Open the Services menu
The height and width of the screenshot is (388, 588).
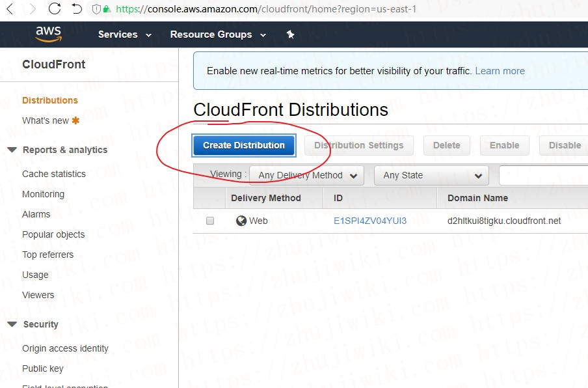124,35
